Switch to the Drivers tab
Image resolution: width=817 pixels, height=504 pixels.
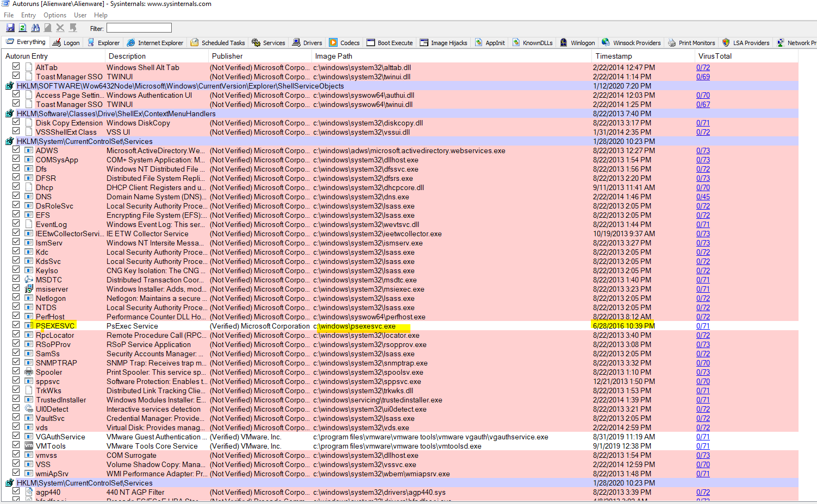(x=307, y=42)
